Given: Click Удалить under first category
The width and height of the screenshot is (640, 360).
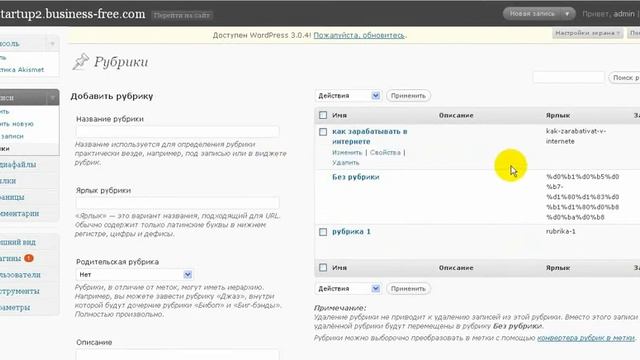Looking at the screenshot, I should click(x=346, y=162).
